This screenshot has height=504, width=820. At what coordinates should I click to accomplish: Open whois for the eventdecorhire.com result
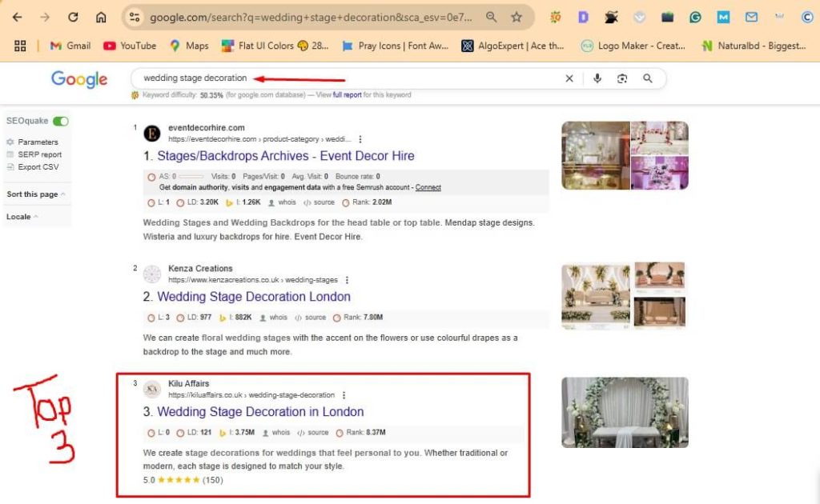[x=282, y=202]
